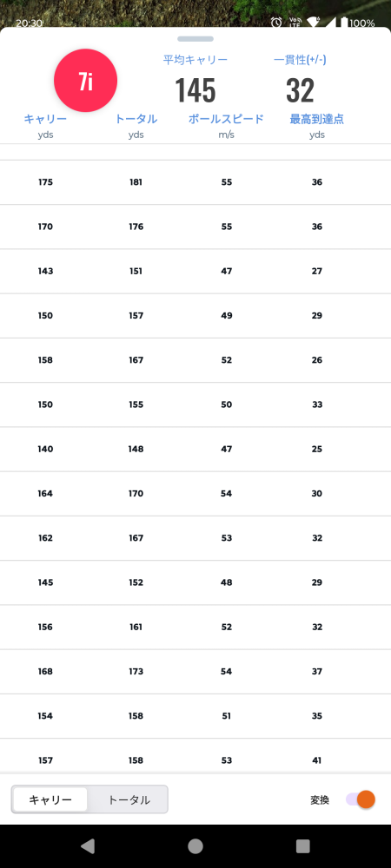Select the トータル segment at bottom
This screenshot has height=868, width=391.
pyautogui.click(x=129, y=799)
